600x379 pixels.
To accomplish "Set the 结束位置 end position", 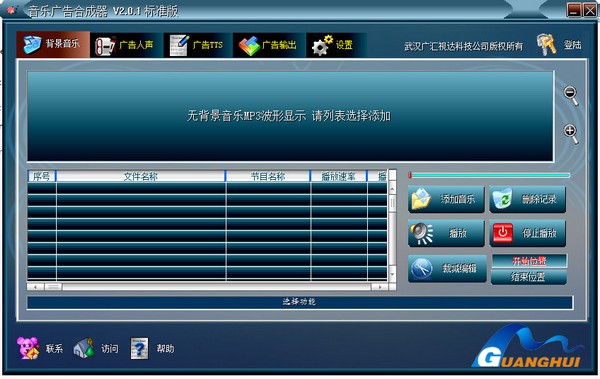I will [529, 277].
